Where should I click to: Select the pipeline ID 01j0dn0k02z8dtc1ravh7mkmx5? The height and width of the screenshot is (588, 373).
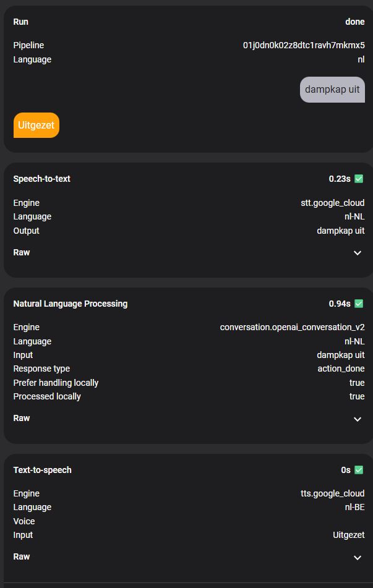pos(303,45)
